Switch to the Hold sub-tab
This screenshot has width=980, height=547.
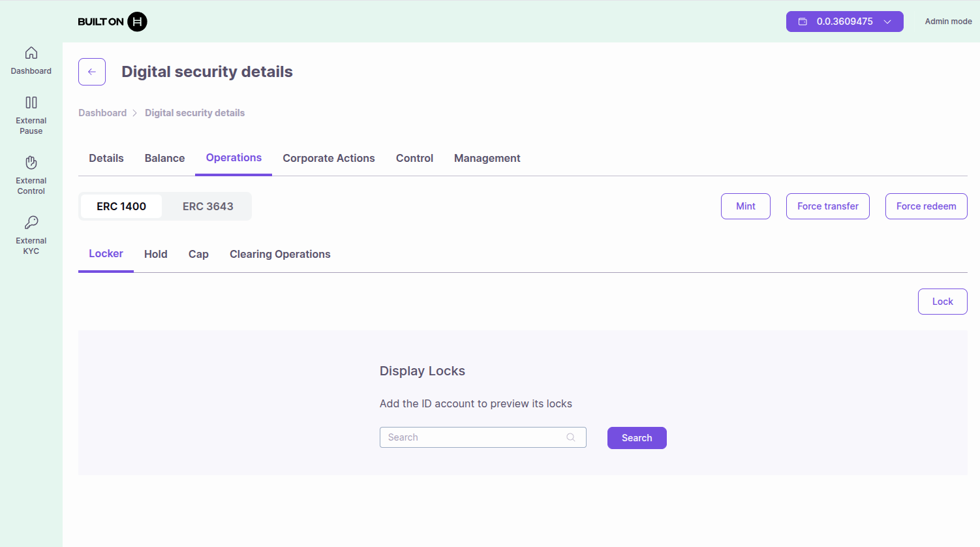pos(156,254)
